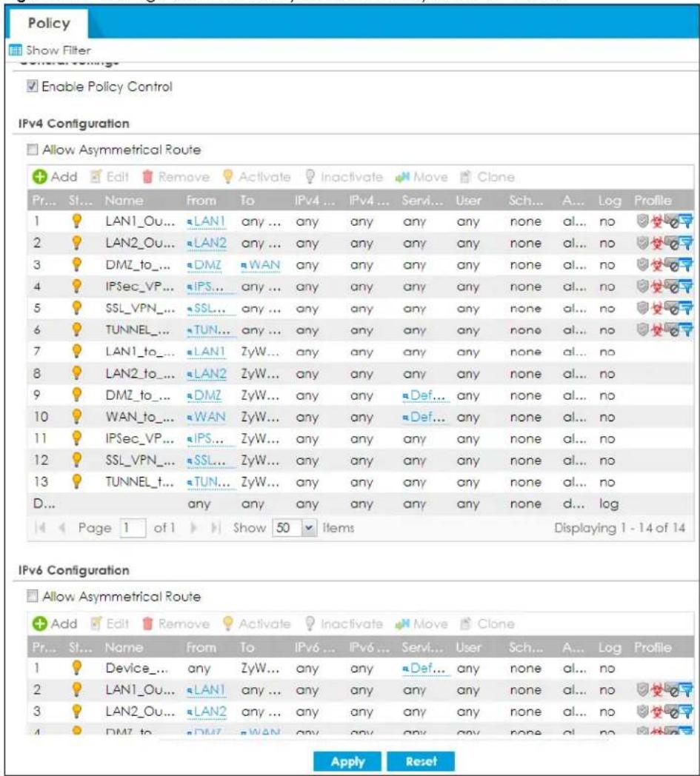Click Edit in the IPv6 toolbar
700x776 pixels.
point(110,623)
